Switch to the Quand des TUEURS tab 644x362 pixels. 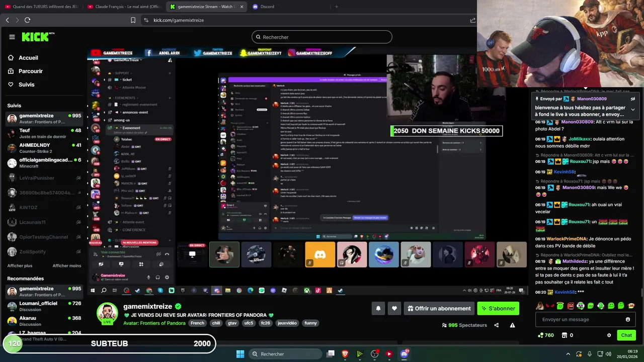click(x=41, y=7)
